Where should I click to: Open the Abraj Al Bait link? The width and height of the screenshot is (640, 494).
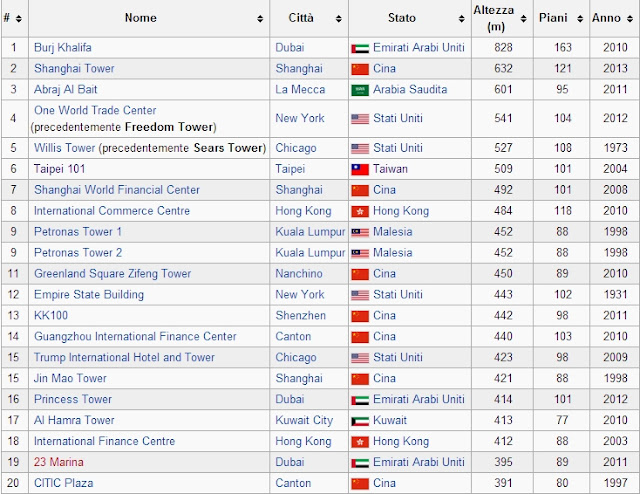coord(66,89)
